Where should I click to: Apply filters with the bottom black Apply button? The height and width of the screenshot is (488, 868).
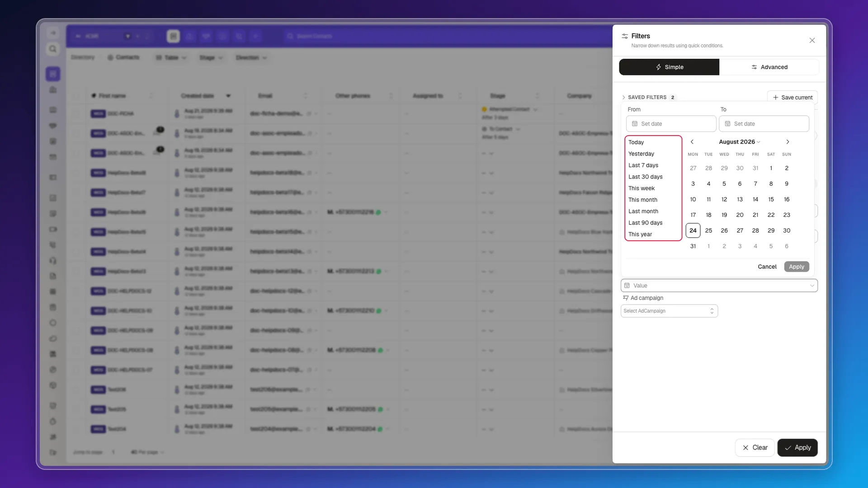pyautogui.click(x=797, y=448)
